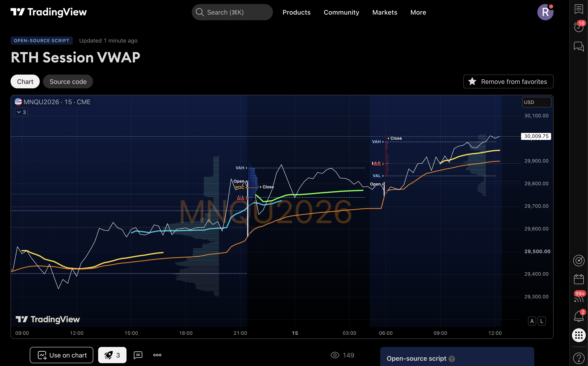Open the Community menu
Viewport: 588px width, 366px height.
click(x=341, y=12)
